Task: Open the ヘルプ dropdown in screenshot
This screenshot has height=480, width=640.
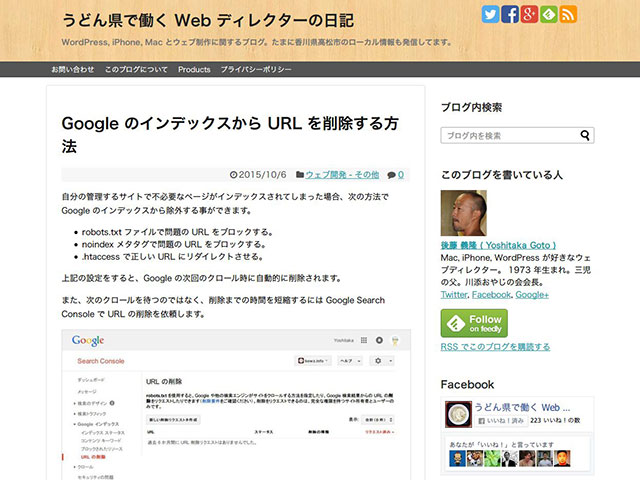Action: coord(351,361)
